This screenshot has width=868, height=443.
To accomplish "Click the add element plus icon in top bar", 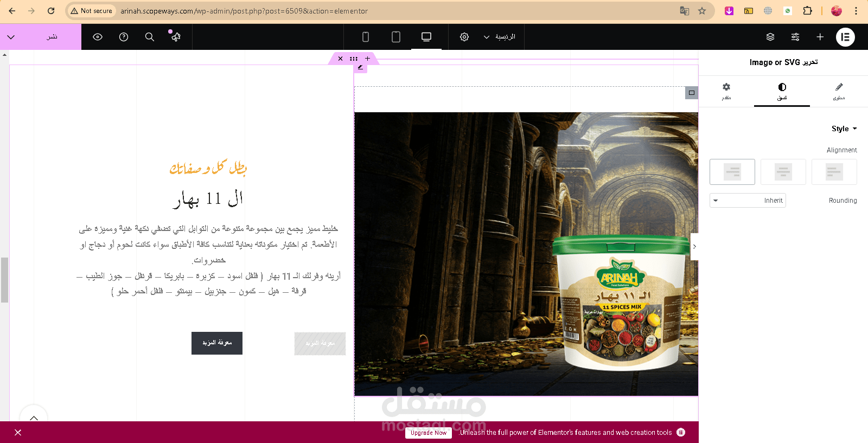I will click(820, 37).
